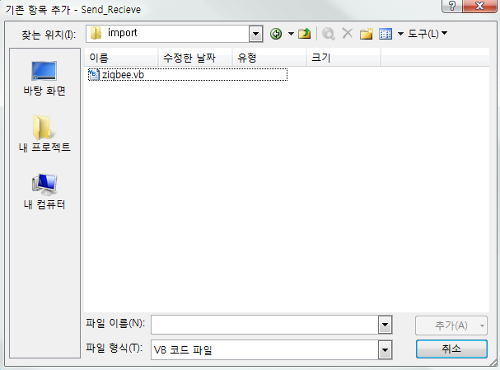Screen dimensions: 500x370
Task: Select the zigbee.vb file
Action: [188, 75]
